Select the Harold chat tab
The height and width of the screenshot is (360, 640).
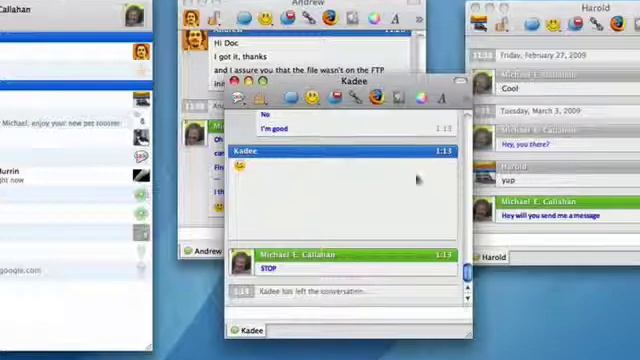tap(491, 257)
